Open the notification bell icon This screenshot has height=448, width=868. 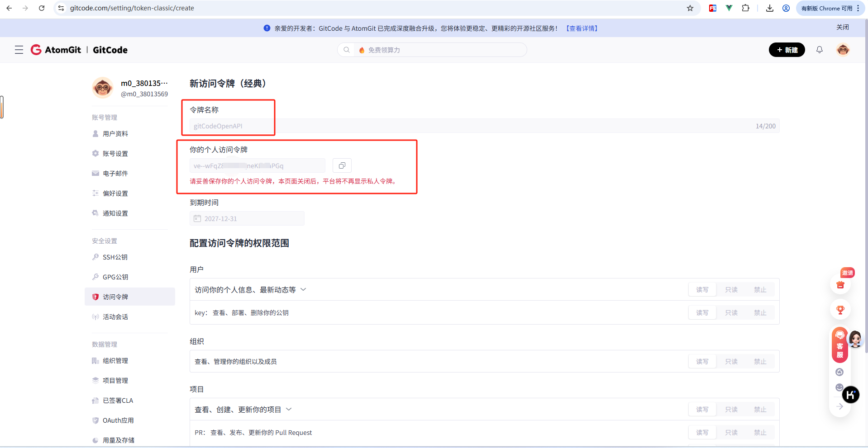click(x=819, y=50)
